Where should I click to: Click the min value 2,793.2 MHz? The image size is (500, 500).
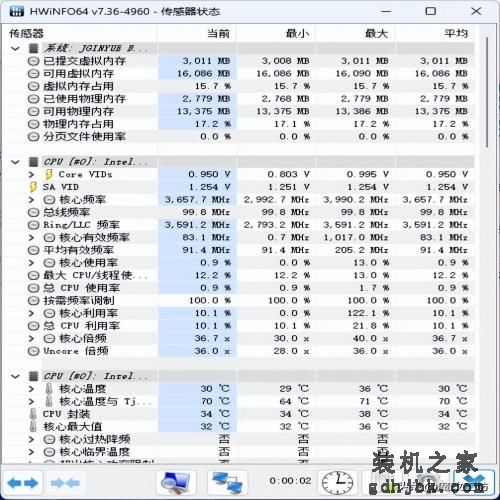(x=277, y=225)
